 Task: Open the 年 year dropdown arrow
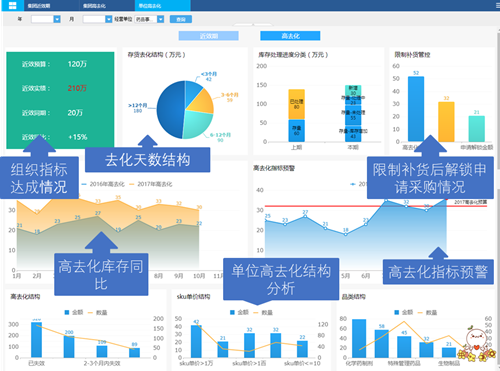(x=57, y=19)
